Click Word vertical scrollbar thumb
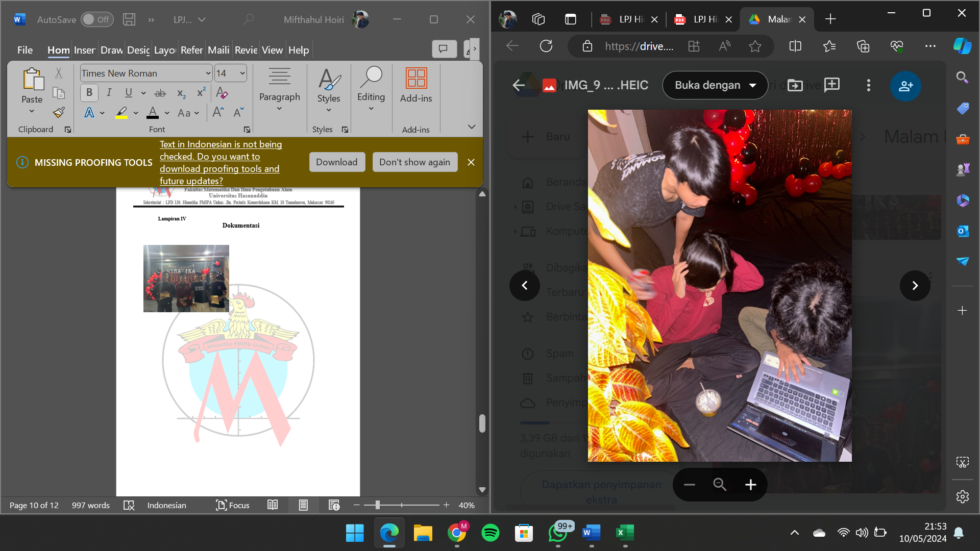980x551 pixels. [x=482, y=423]
